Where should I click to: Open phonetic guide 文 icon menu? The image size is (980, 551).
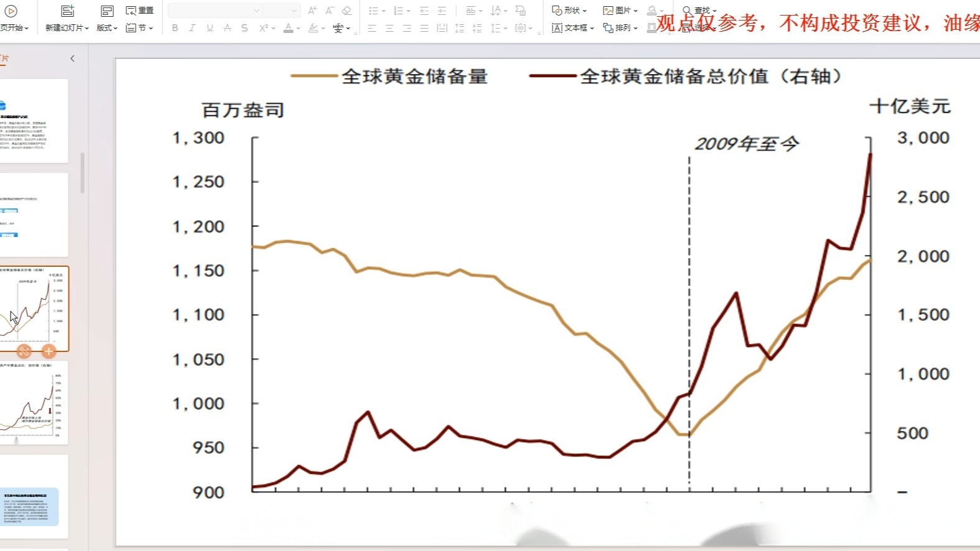[341, 28]
